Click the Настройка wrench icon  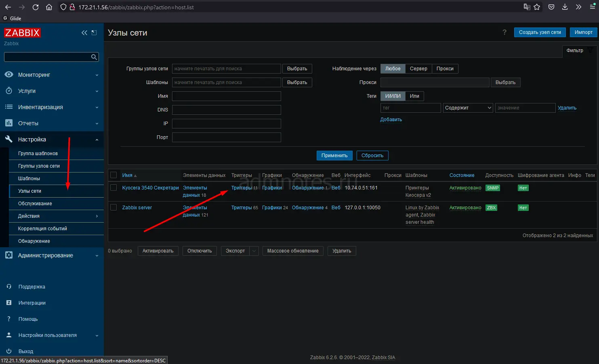(x=9, y=139)
